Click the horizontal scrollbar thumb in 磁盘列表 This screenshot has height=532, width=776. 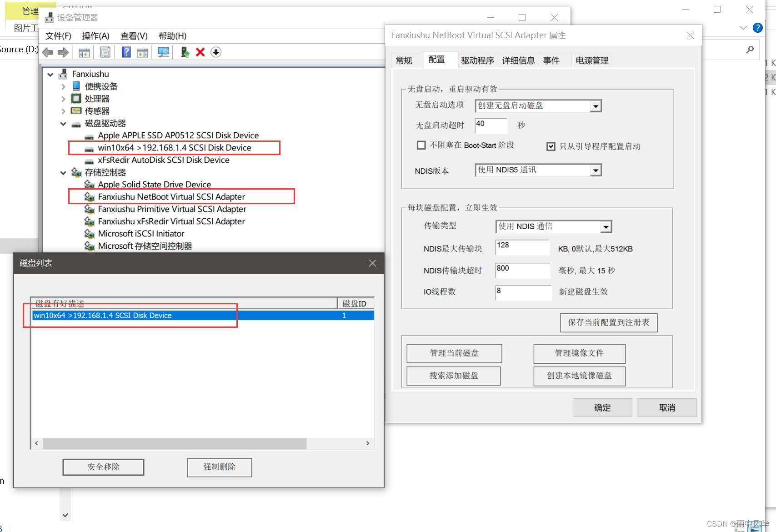click(x=175, y=443)
